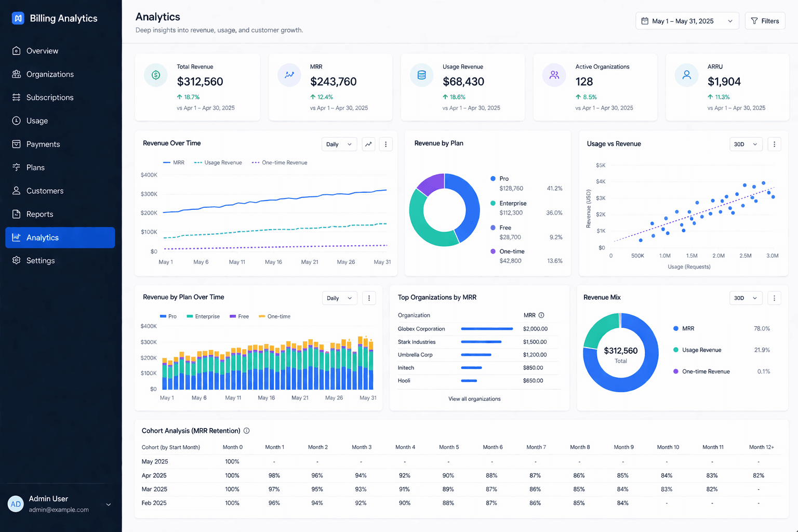Click Umbrella Corp organization name
Viewport: 798px width, 532px height.
[x=415, y=355]
